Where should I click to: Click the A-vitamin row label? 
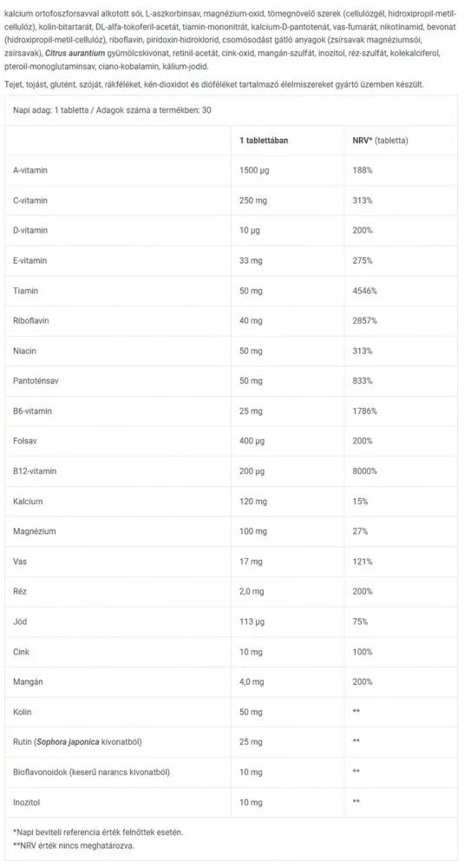pyautogui.click(x=29, y=170)
